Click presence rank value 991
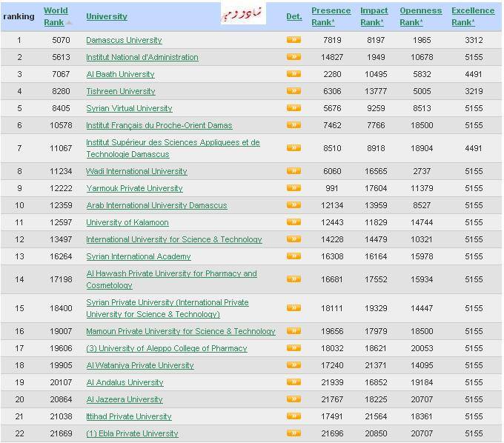 [x=332, y=188]
